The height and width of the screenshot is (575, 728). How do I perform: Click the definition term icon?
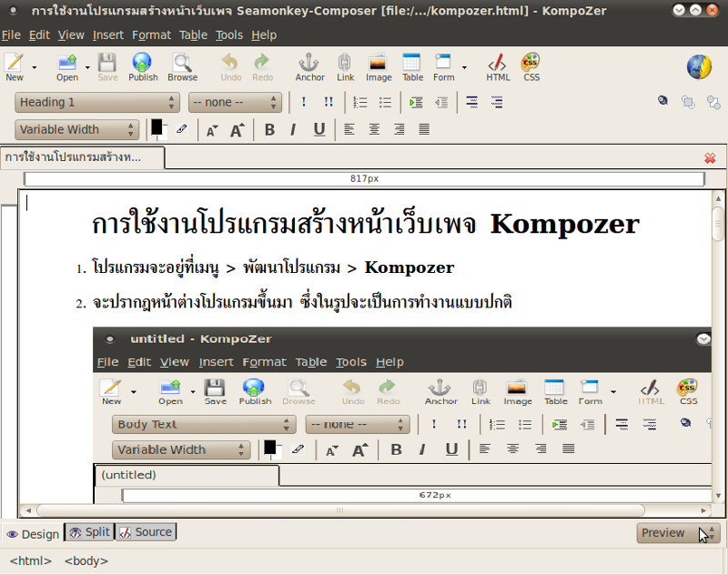(471, 102)
